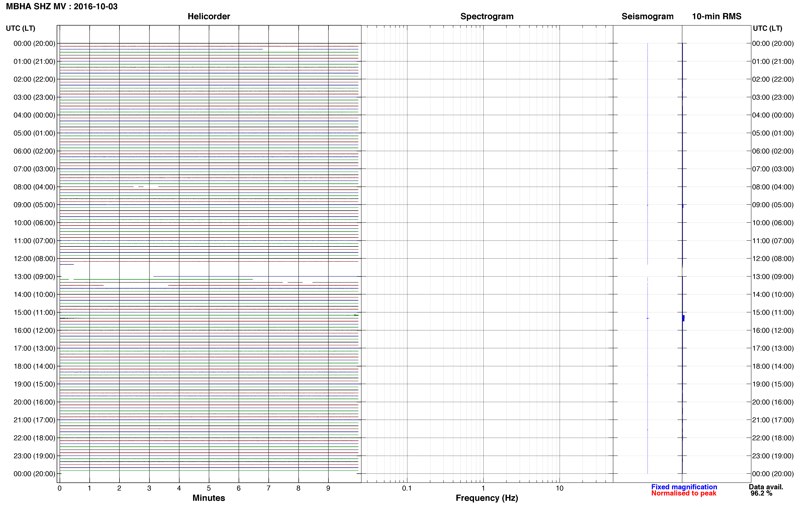Click the left 09:00 (05:00) time label
The image size is (812, 508).
(x=34, y=205)
